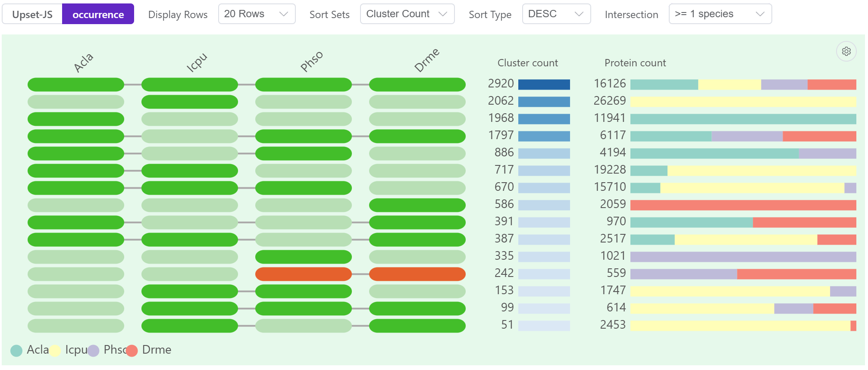
Task: Click the Phso purple legend circle
Action: click(x=93, y=351)
